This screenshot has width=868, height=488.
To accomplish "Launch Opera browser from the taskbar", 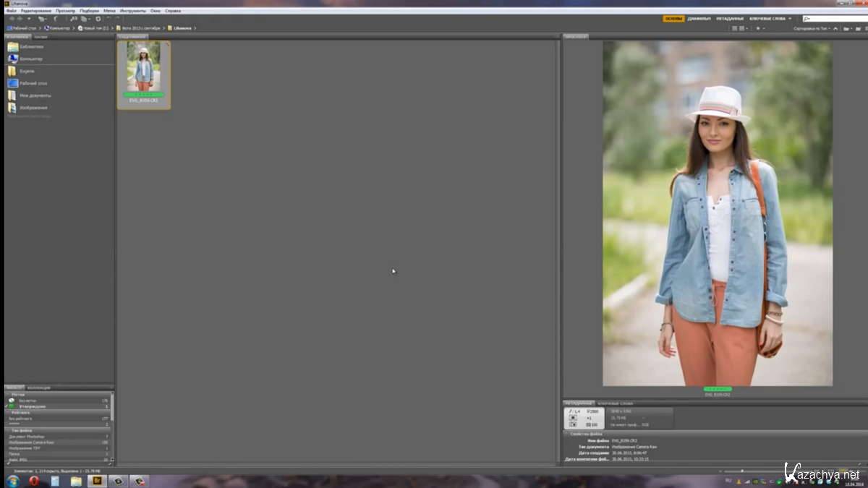I will (33, 481).
